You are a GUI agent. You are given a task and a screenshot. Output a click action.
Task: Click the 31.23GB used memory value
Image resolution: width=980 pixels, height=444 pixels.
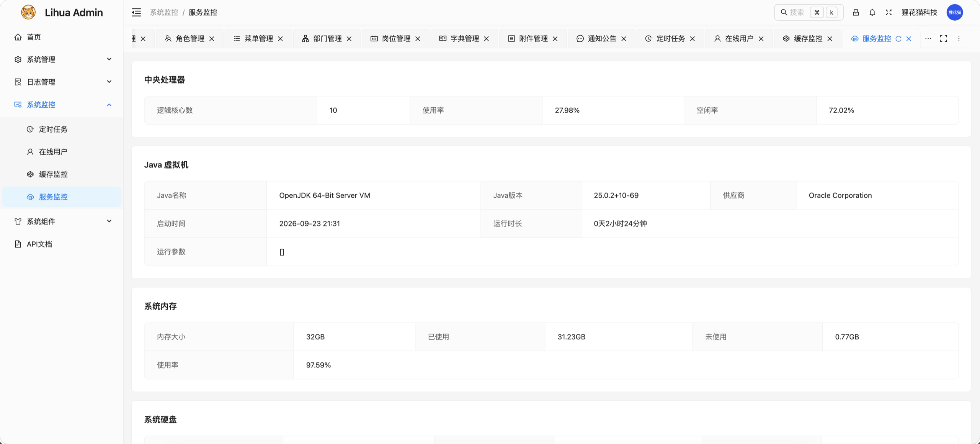coord(572,337)
